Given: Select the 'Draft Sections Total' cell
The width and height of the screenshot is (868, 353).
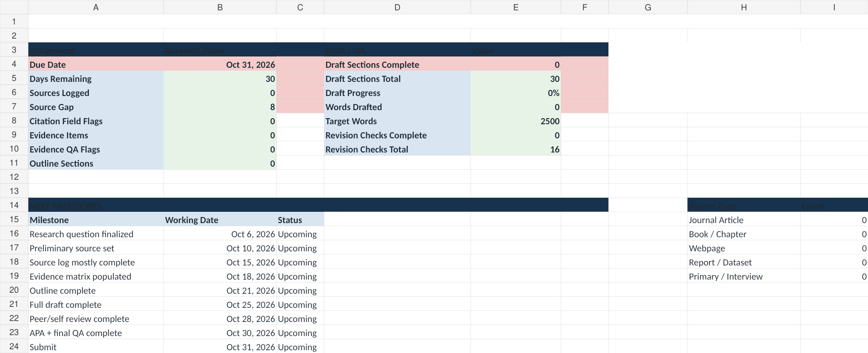Looking at the screenshot, I should (x=397, y=79).
